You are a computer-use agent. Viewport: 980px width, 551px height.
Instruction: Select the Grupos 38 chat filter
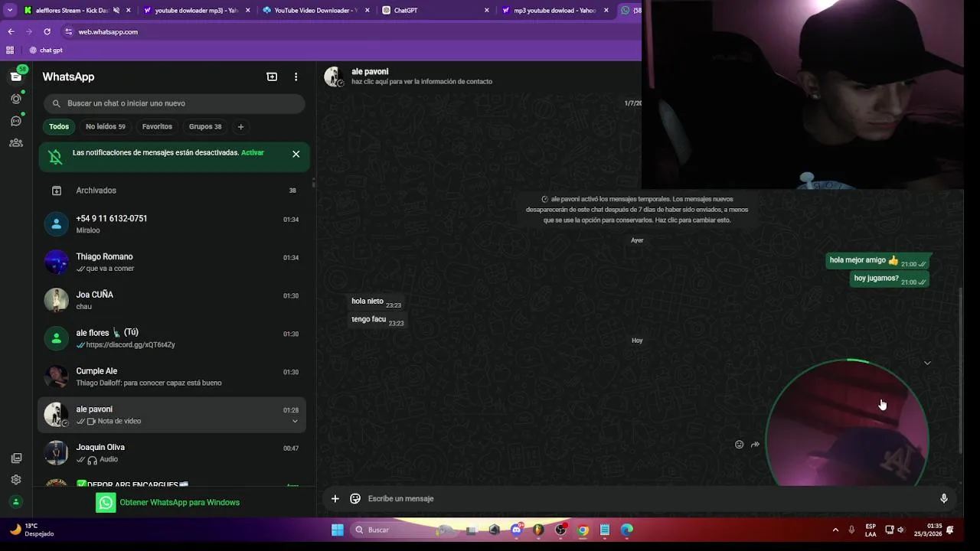tap(205, 126)
